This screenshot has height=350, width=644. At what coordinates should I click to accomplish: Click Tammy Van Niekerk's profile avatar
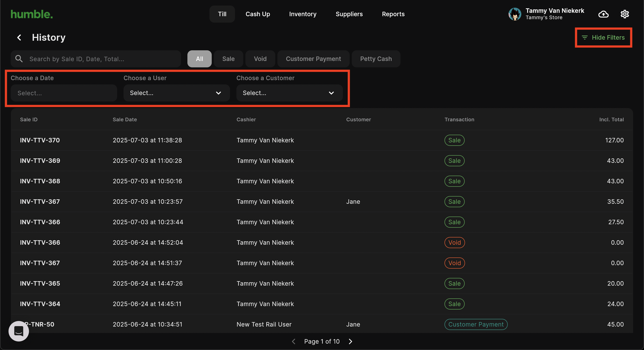click(x=515, y=14)
